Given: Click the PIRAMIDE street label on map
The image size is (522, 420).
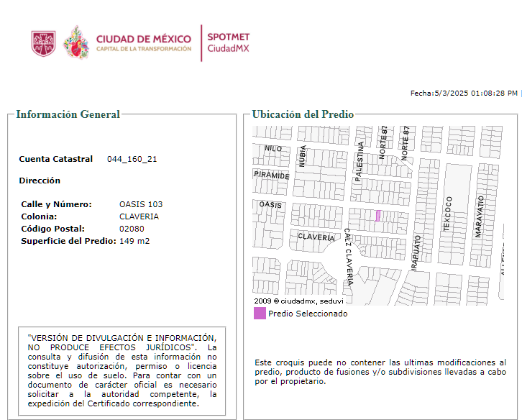Looking at the screenshot, I should 272,175.
